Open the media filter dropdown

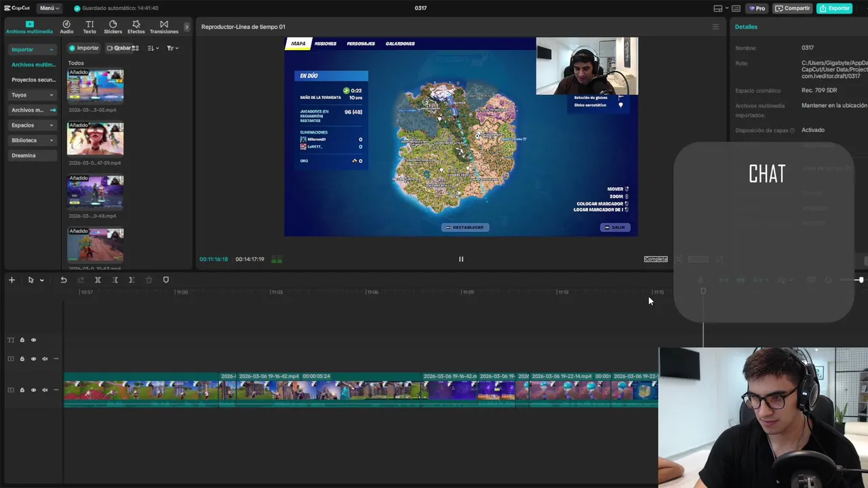[x=172, y=48]
